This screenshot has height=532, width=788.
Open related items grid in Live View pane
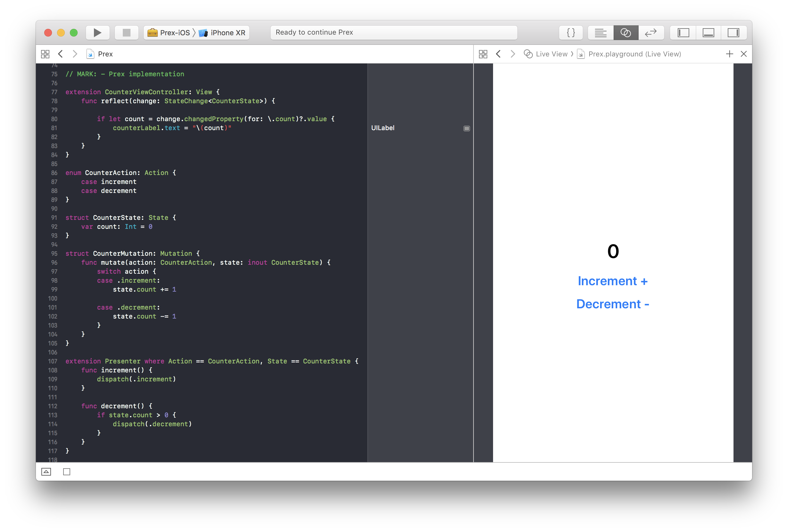click(483, 54)
